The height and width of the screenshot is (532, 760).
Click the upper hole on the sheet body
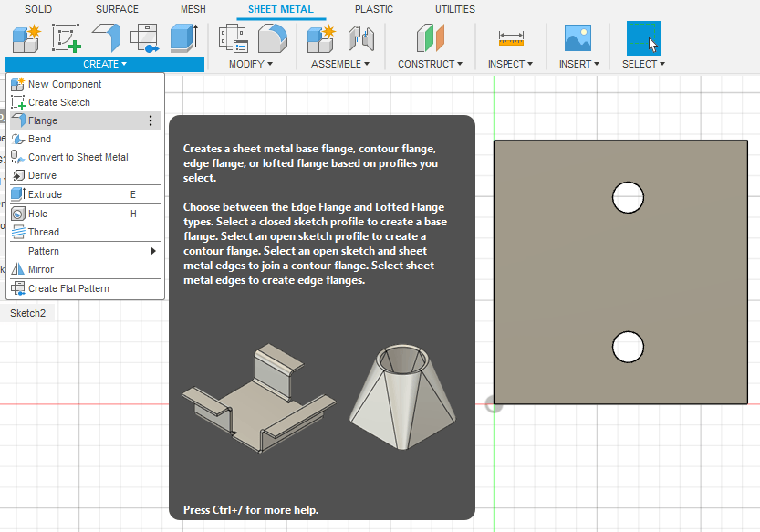point(627,196)
